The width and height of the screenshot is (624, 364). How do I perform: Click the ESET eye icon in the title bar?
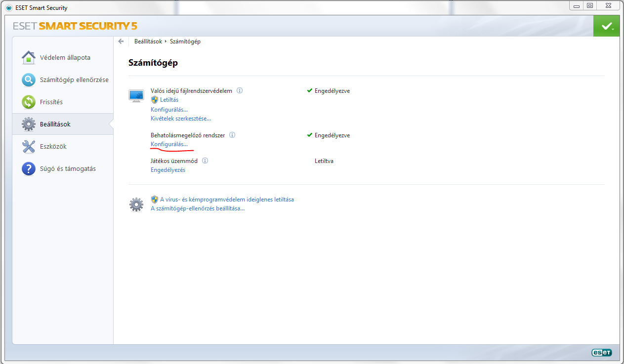[8, 8]
